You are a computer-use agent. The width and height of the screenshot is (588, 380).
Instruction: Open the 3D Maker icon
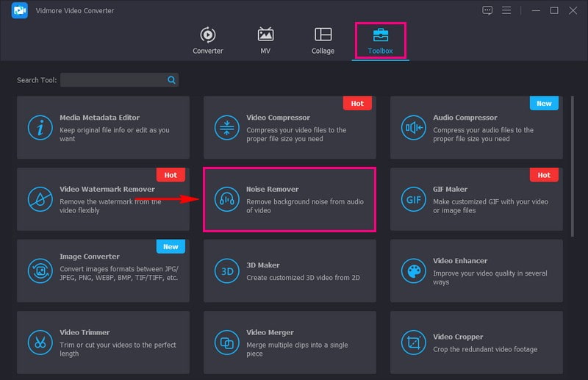[226, 270]
